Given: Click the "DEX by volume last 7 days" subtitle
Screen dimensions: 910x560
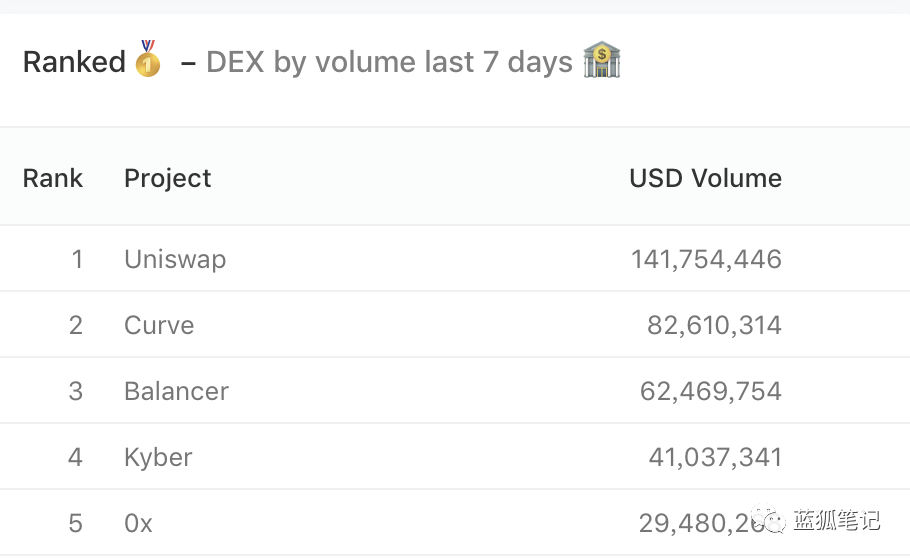Looking at the screenshot, I should [389, 62].
